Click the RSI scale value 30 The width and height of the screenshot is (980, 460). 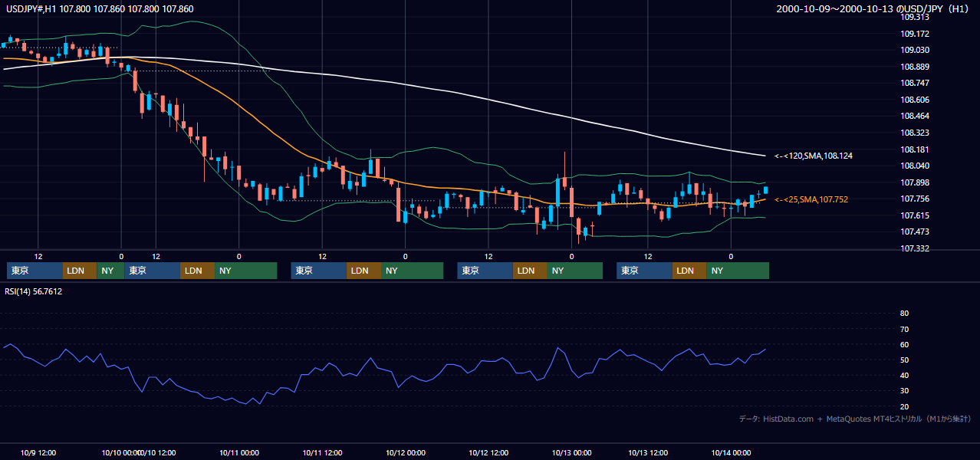tap(904, 390)
